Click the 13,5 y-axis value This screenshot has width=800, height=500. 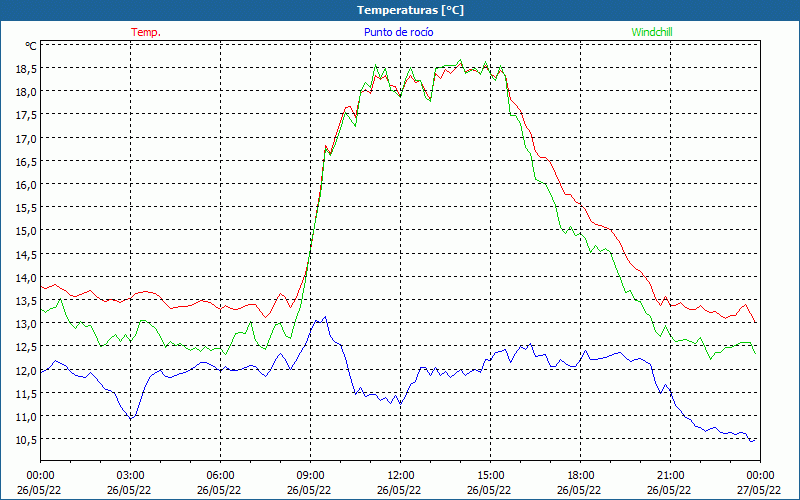[27, 301]
